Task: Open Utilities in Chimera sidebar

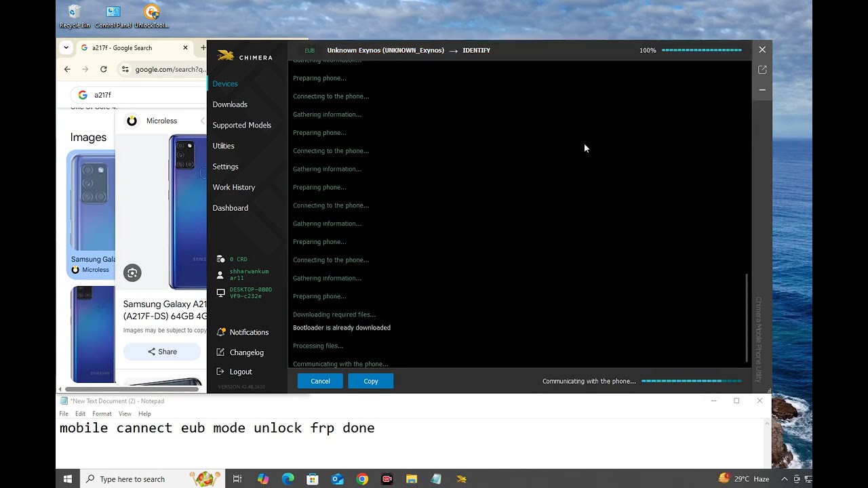Action: 223,146
